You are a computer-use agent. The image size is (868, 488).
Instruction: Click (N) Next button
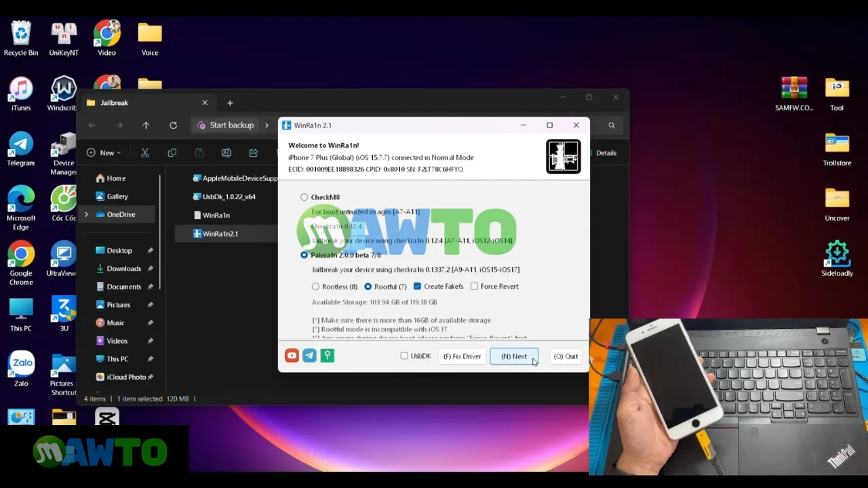tap(514, 357)
